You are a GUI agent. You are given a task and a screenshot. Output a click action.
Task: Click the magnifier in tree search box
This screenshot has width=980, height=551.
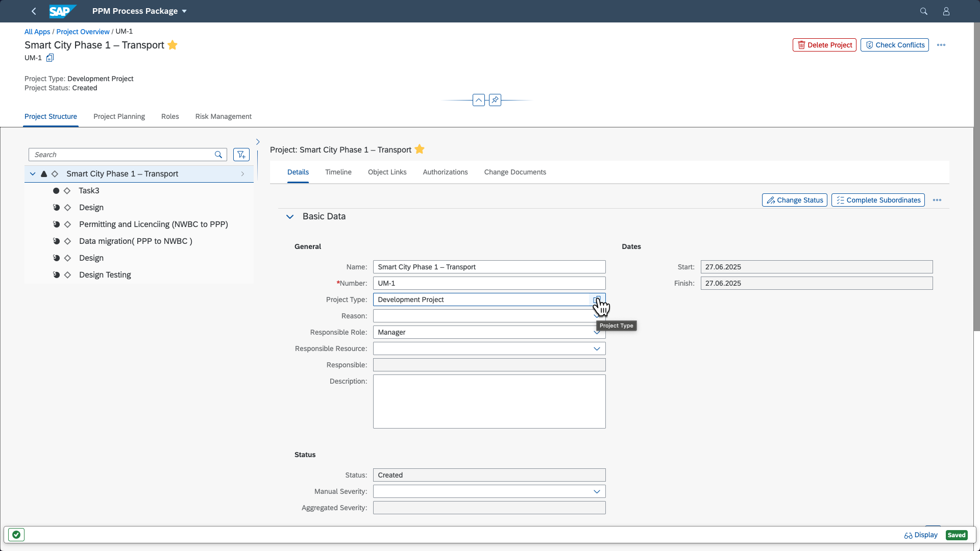[x=218, y=155]
